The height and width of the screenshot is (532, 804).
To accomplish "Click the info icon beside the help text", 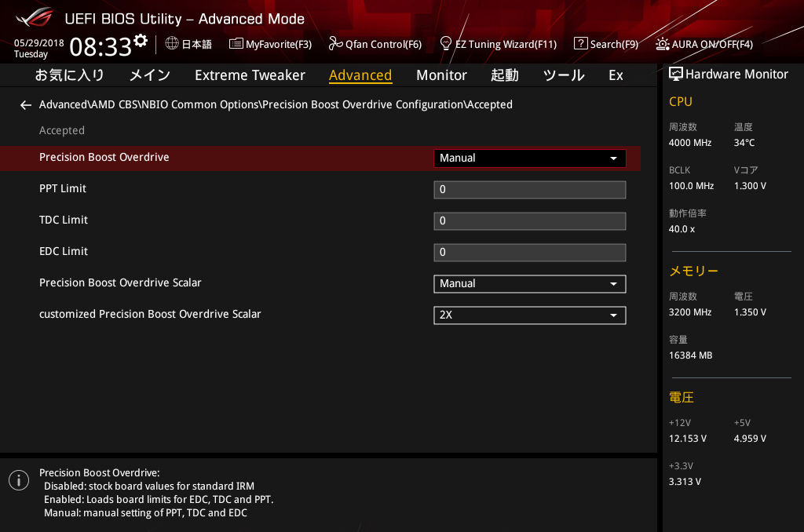I will 19,480.
